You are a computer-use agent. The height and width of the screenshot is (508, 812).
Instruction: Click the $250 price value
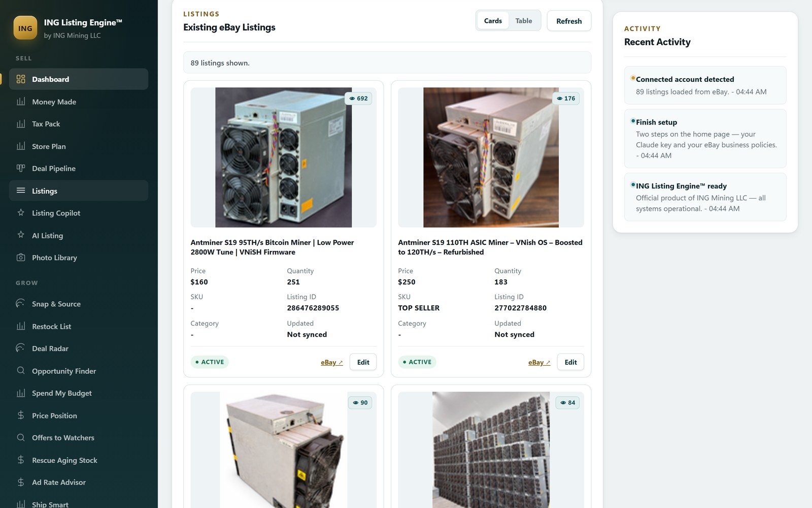(407, 282)
